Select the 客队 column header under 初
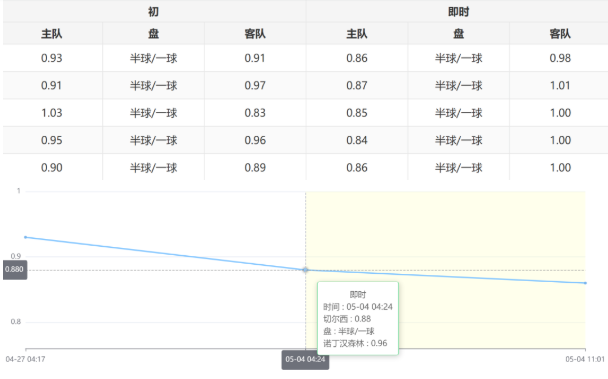 255,34
